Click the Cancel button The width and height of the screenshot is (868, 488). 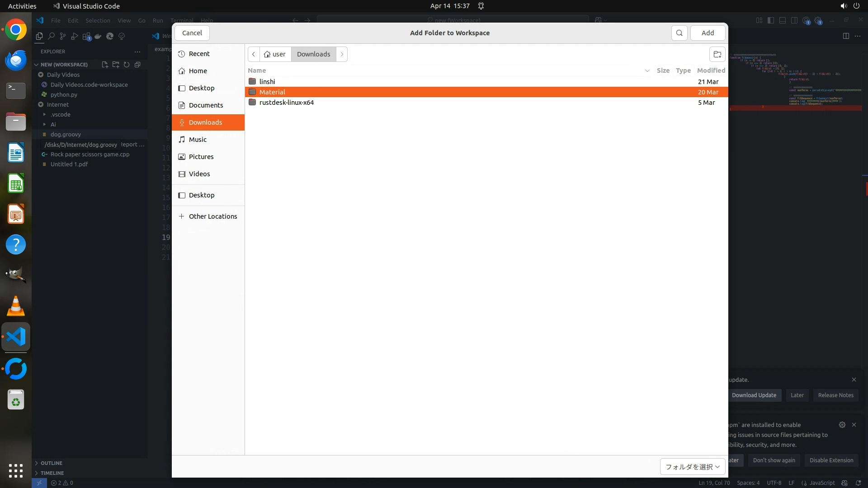(x=192, y=33)
